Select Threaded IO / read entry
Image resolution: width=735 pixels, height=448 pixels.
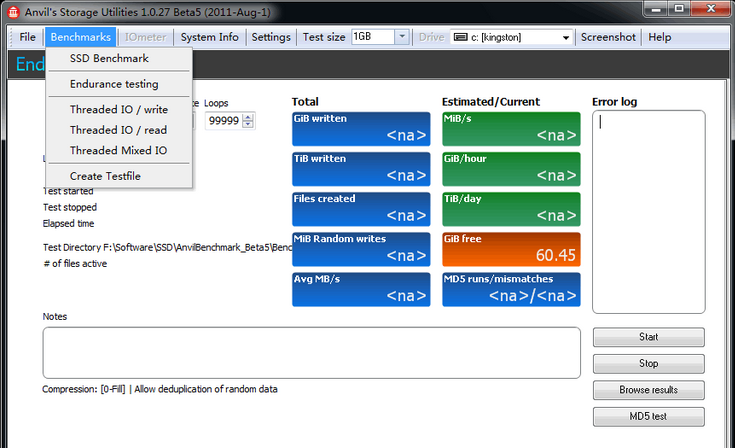pyautogui.click(x=119, y=130)
